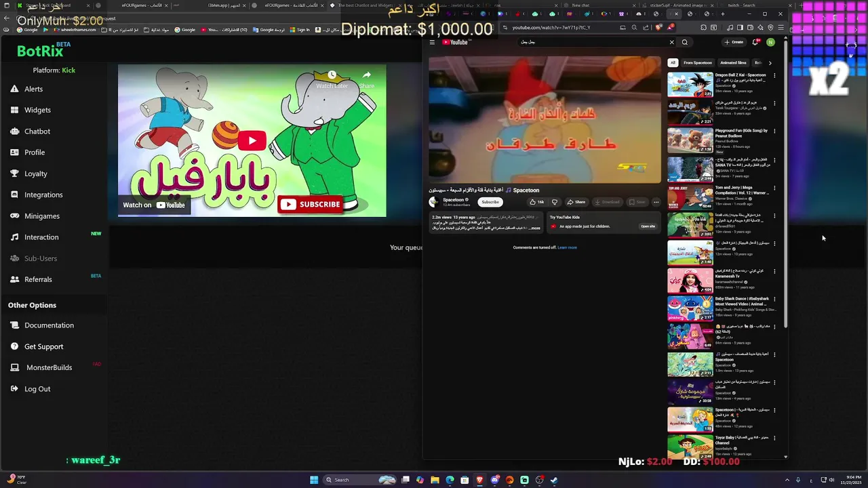Open options menu for Baby Shark Dance

click(774, 299)
